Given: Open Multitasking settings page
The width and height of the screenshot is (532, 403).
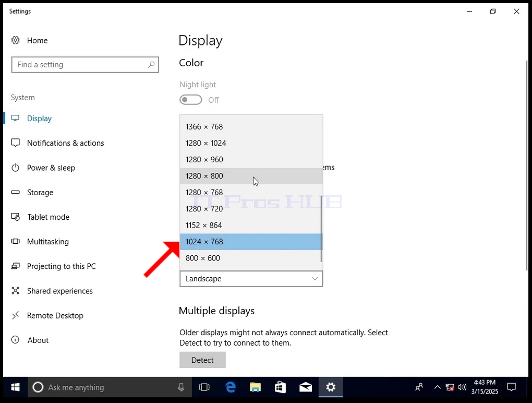Looking at the screenshot, I should click(x=48, y=242).
